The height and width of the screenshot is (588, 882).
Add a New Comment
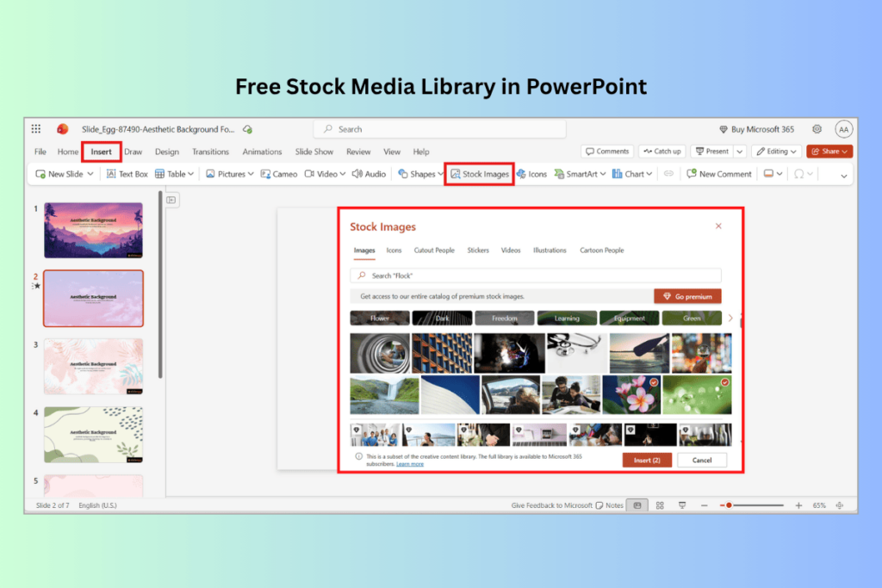[x=719, y=174]
